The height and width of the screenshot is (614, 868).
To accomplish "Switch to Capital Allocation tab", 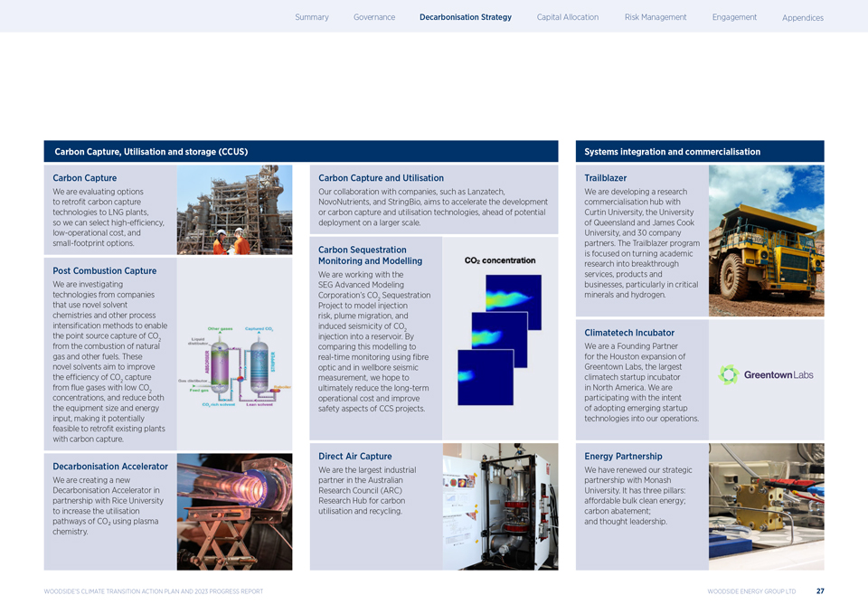I will pyautogui.click(x=567, y=17).
